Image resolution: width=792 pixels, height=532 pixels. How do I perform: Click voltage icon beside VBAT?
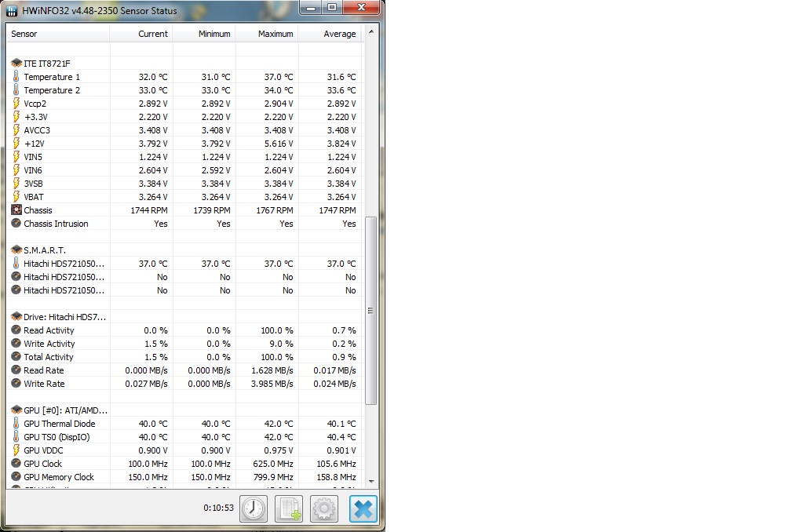click(x=16, y=197)
